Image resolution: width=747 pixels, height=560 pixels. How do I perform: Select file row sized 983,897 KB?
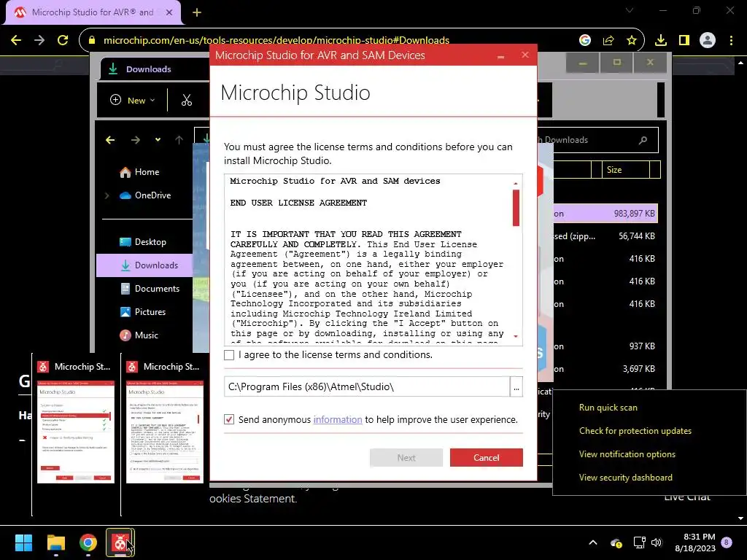click(605, 214)
